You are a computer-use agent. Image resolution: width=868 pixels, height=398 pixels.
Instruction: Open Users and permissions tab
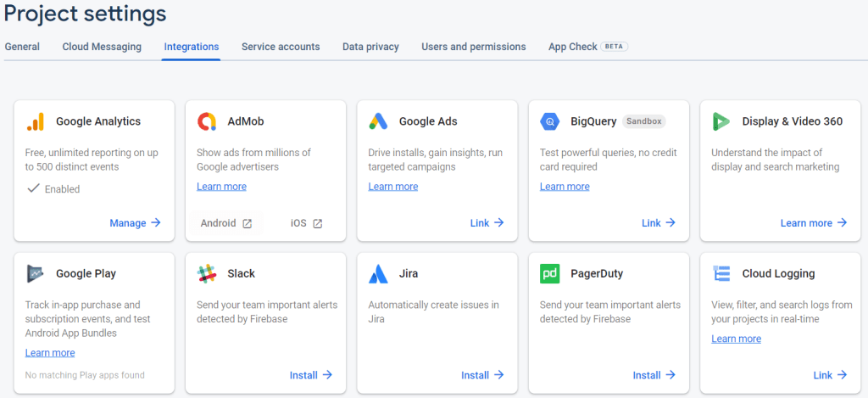(x=474, y=47)
